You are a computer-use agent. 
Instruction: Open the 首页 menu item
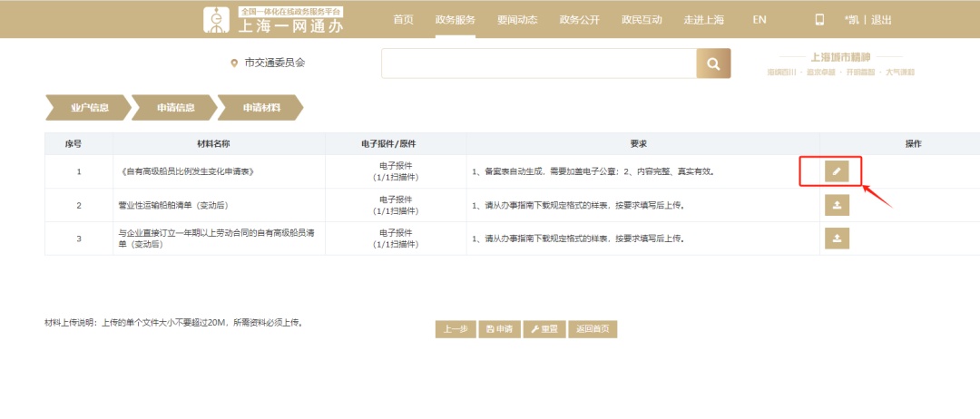coord(403,20)
